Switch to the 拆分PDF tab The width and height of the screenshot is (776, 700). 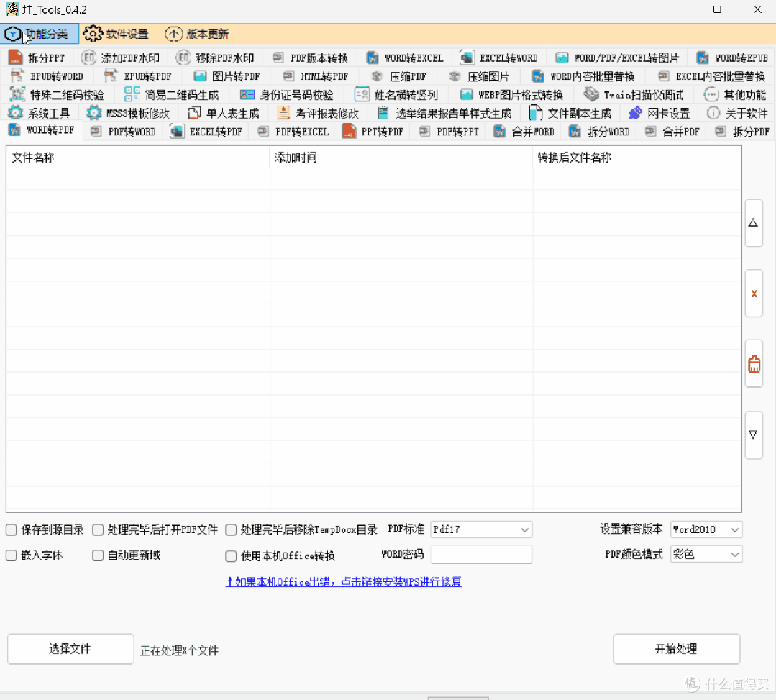tap(742, 132)
